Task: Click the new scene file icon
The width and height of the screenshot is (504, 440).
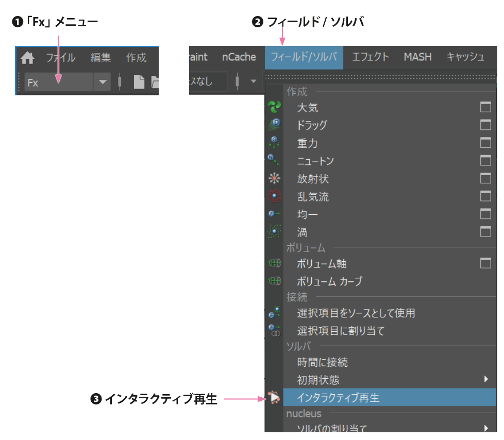Action: 139,81
